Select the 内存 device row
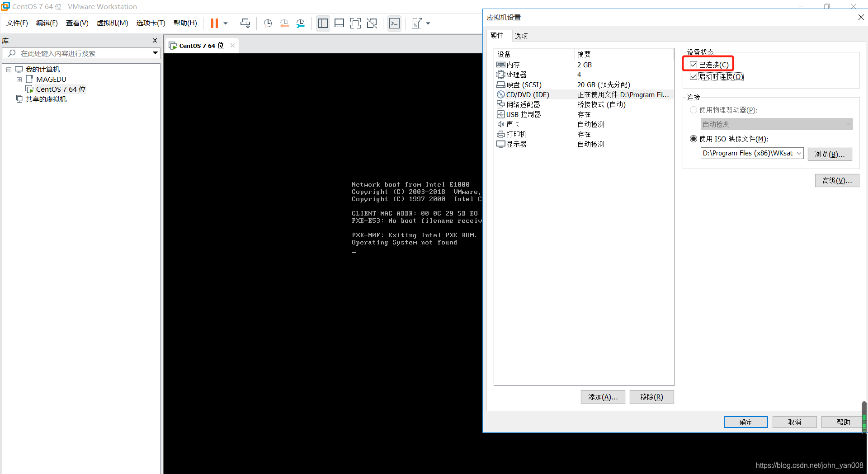Image resolution: width=868 pixels, height=474 pixels. (584, 65)
